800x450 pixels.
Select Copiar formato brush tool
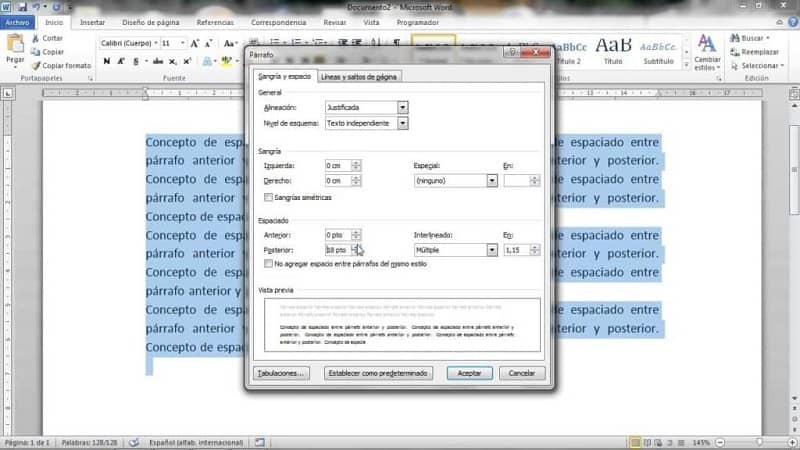coord(36,66)
